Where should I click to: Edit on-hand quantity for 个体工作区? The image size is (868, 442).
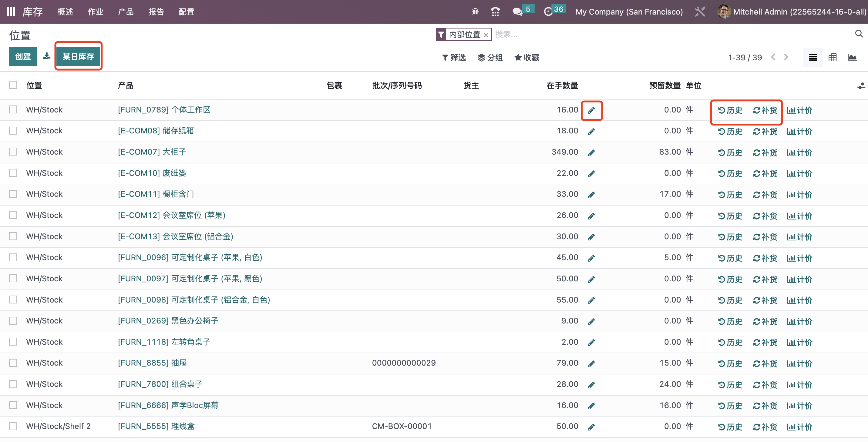tap(591, 110)
